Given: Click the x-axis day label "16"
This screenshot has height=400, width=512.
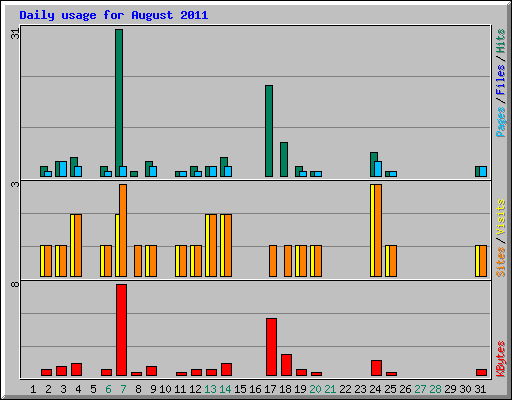Looking at the screenshot, I should tap(255, 389).
